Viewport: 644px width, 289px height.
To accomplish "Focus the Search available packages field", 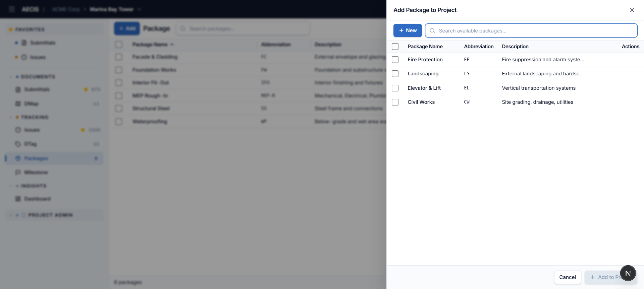I will [x=531, y=30].
